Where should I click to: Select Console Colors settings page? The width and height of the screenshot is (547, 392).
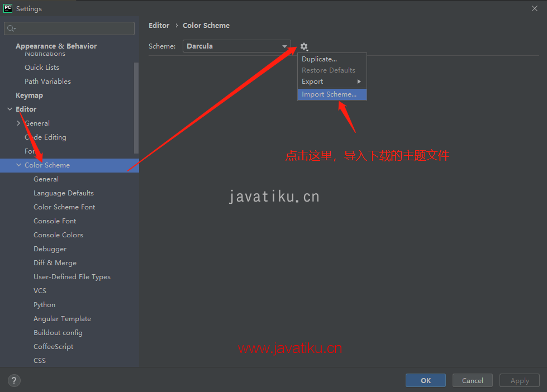pyautogui.click(x=58, y=235)
